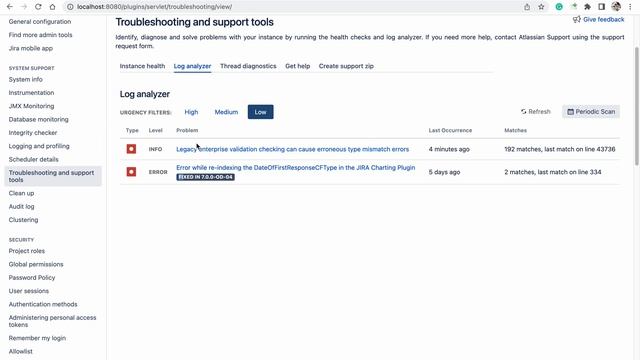Viewport: 640px width, 360px height.
Task: Select Troubleshooting and support tools in the sidebar
Action: click(x=53, y=176)
